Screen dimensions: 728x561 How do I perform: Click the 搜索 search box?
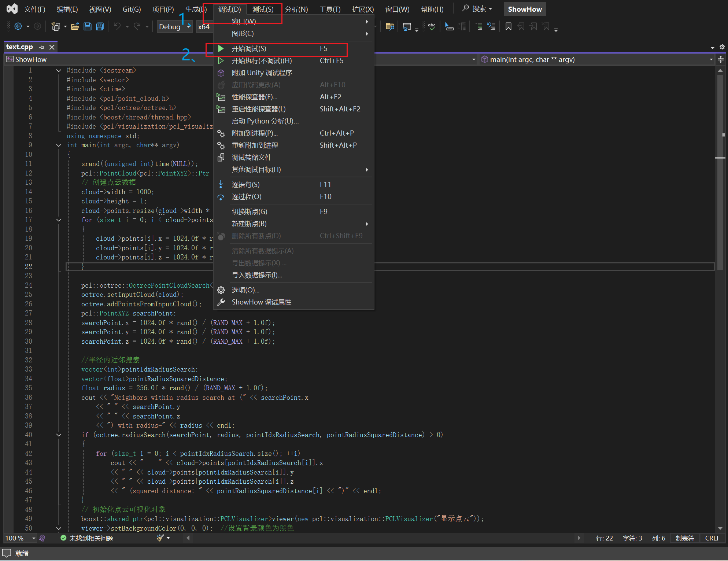pos(477,9)
